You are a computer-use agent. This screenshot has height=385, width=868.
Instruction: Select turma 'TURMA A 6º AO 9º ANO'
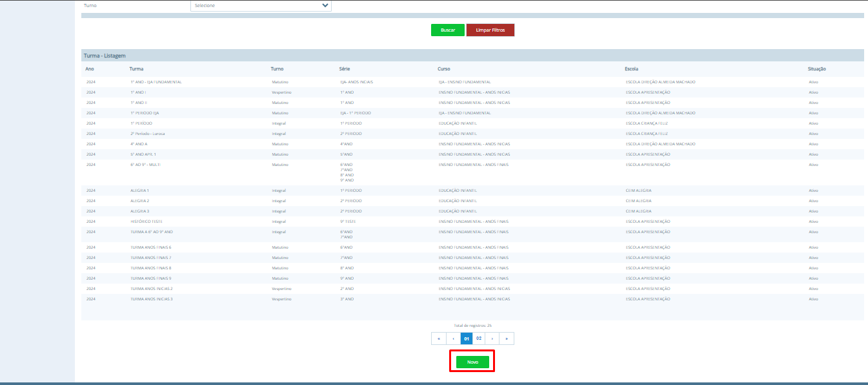[x=152, y=232]
